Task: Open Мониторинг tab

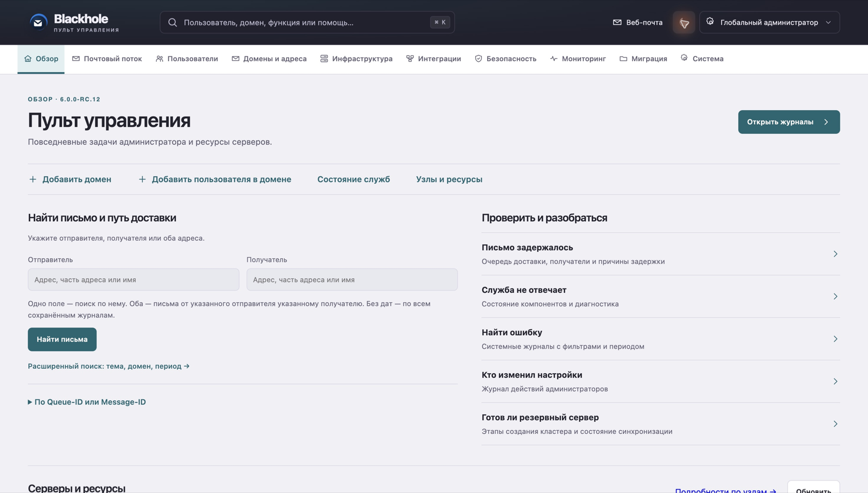Action: 578,59
